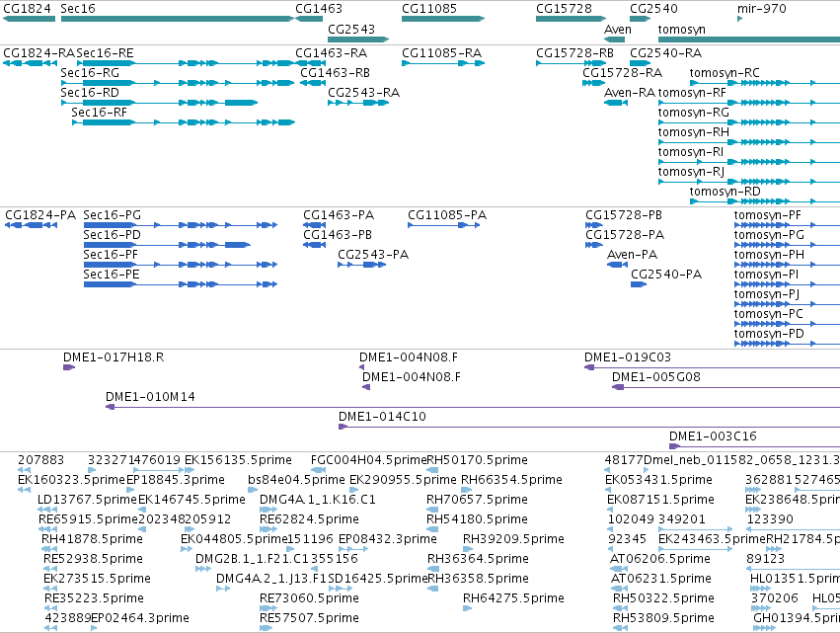Select the CG1824-RA transcript
Image resolution: width=840 pixels, height=633 pixels.
pyautogui.click(x=30, y=63)
